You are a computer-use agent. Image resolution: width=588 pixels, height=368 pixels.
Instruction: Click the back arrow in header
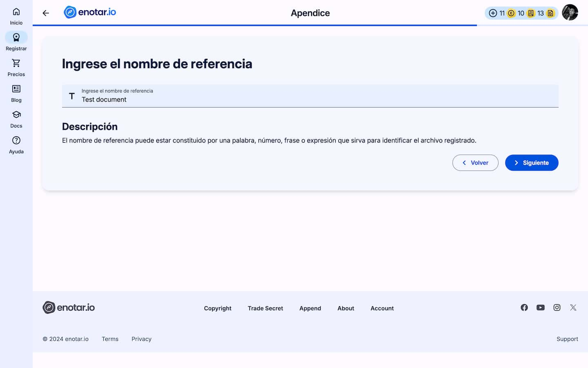coord(46,13)
